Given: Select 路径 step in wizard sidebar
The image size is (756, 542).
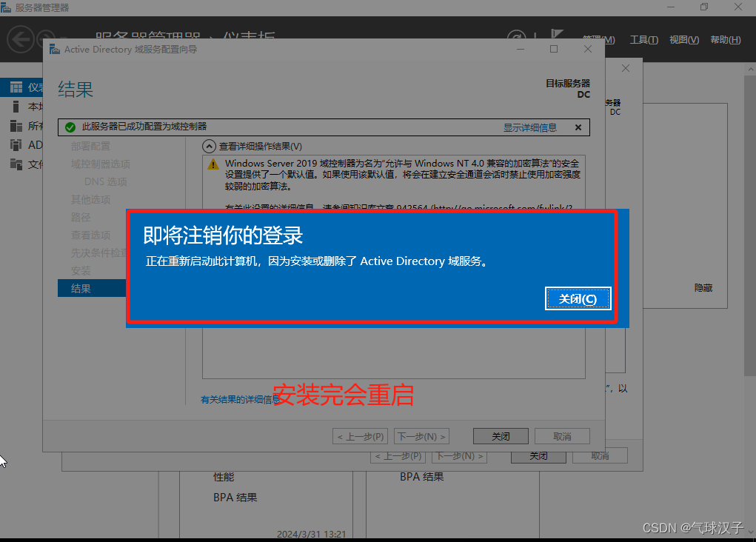Looking at the screenshot, I should click(81, 218).
